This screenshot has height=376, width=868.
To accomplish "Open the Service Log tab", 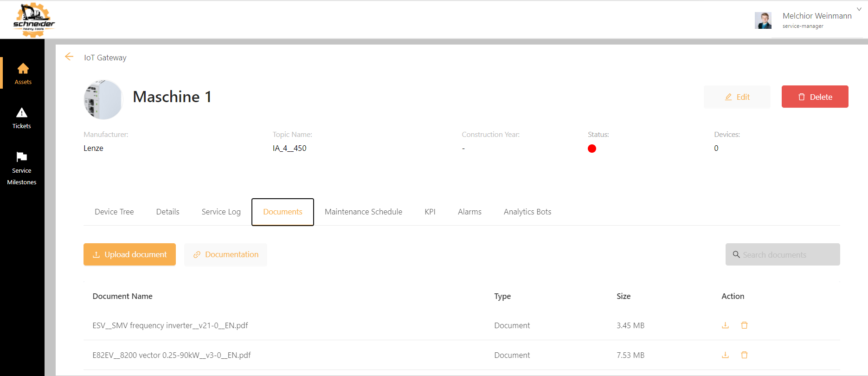I will 221,212.
